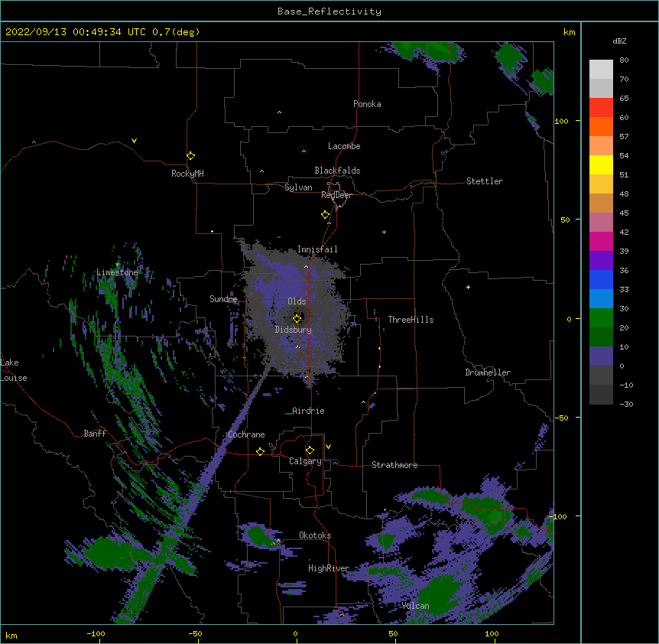Click the 2022/09/13 00:49:34 UTC timestamp
The image size is (659, 644).
[76, 32]
